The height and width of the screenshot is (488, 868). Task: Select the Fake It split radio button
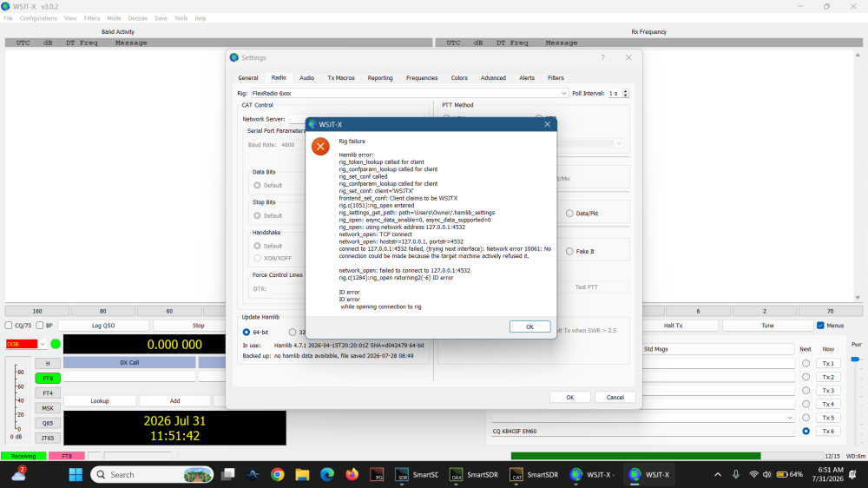[x=569, y=252]
